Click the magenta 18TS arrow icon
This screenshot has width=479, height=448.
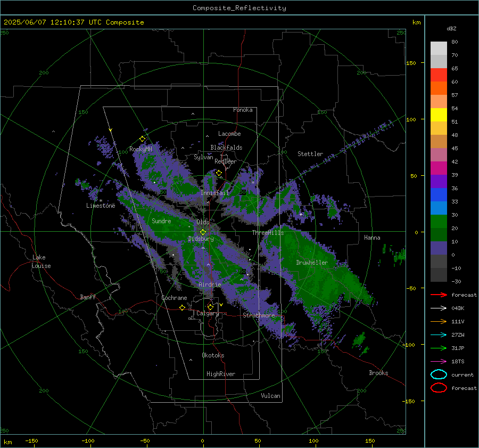[439, 362]
